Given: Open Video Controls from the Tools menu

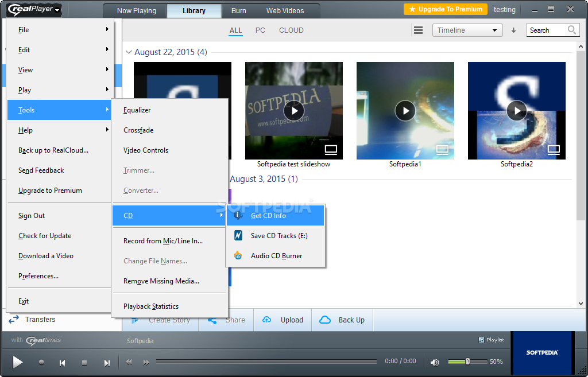Looking at the screenshot, I should tap(169, 150).
